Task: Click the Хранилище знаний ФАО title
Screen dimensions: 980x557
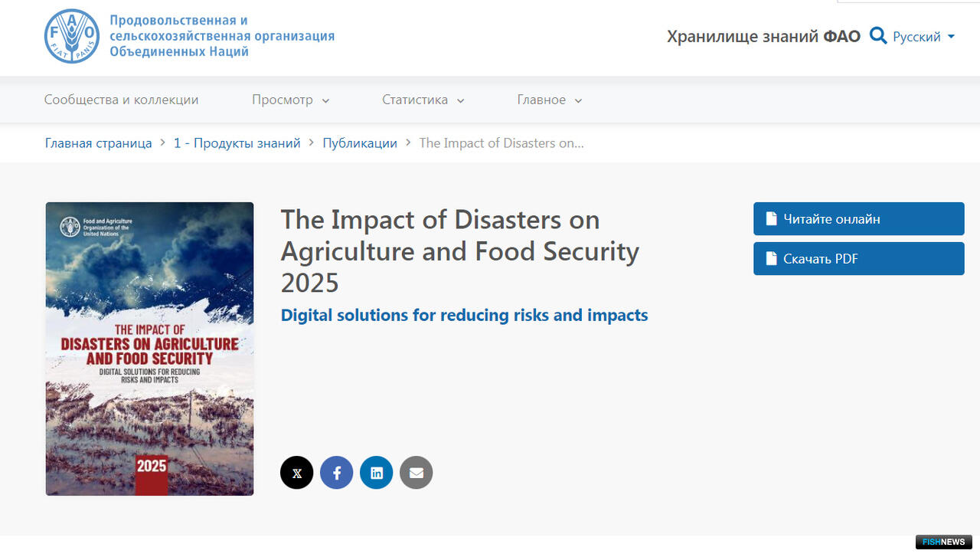Action: coord(763,37)
